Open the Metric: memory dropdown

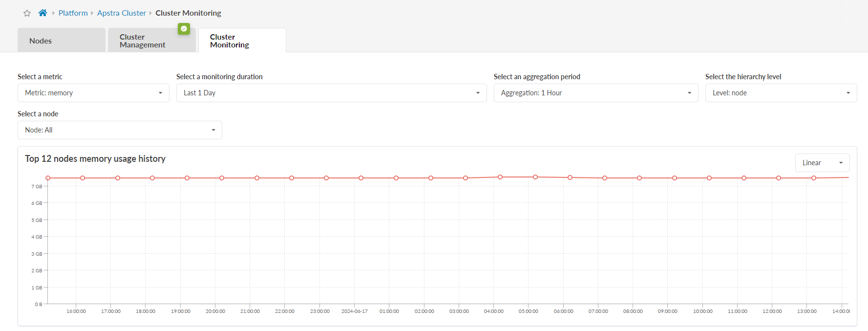pos(93,93)
